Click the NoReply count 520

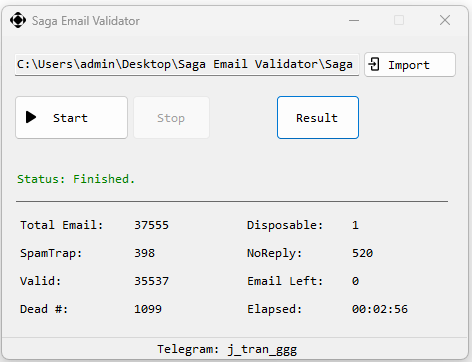363,253
